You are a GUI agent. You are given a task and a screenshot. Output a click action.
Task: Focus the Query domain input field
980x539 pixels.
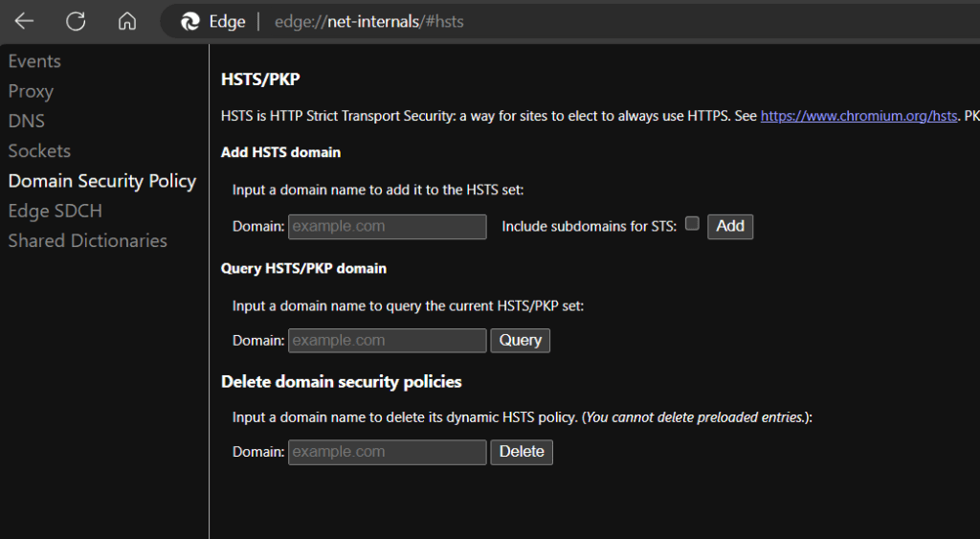(x=387, y=341)
